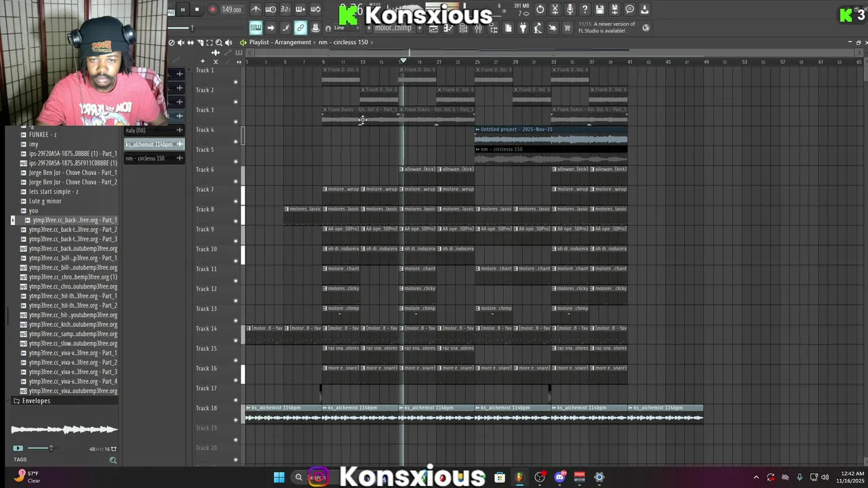Open the Piano roll icon

pyautogui.click(x=448, y=28)
